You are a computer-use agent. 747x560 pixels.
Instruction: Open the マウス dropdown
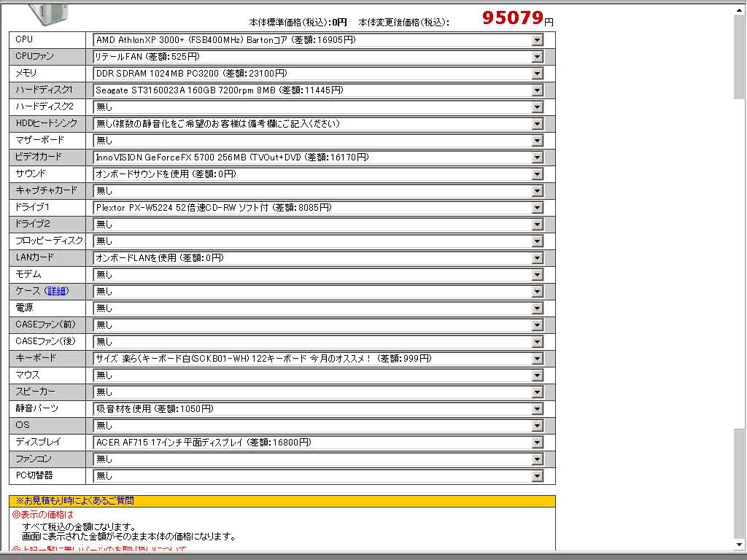(537, 376)
